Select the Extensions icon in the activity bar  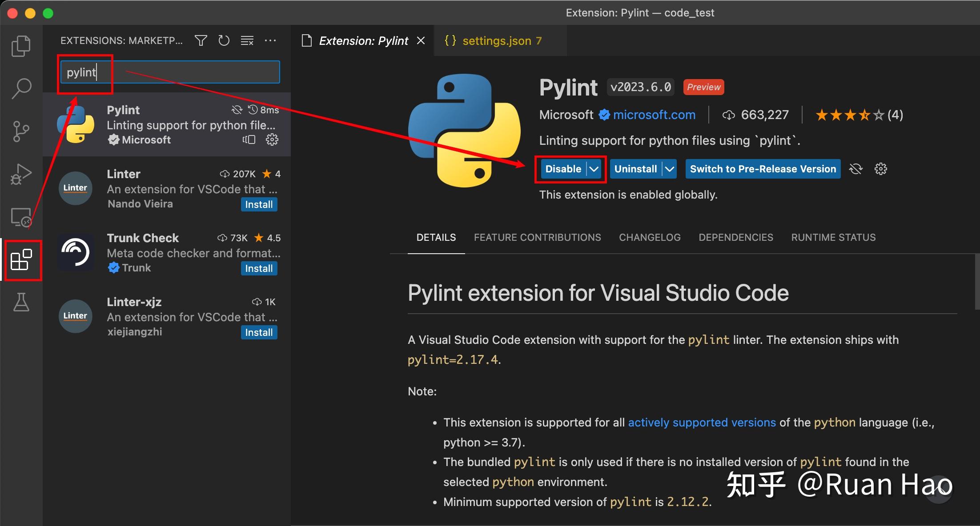click(x=22, y=260)
